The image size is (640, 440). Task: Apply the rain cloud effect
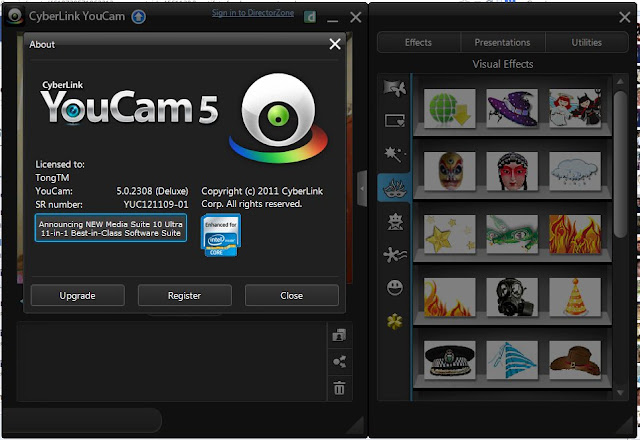pyautogui.click(x=575, y=171)
